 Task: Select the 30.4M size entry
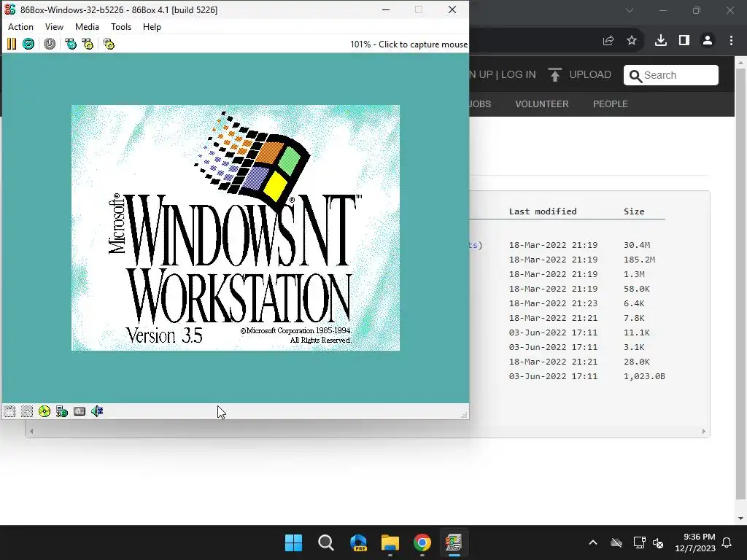click(637, 245)
